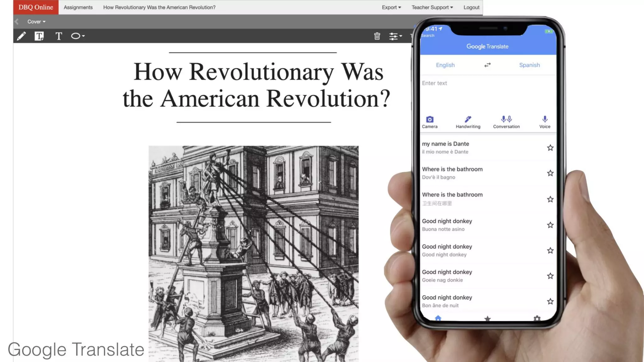This screenshot has width=644, height=362.
Task: Open the Cover page dropdown
Action: pos(36,22)
